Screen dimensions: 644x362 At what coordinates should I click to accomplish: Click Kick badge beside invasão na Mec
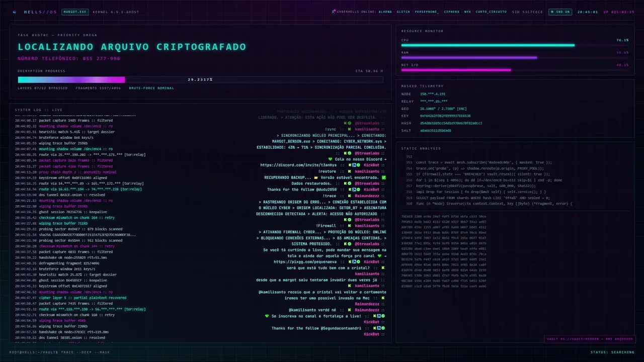(383, 298)
